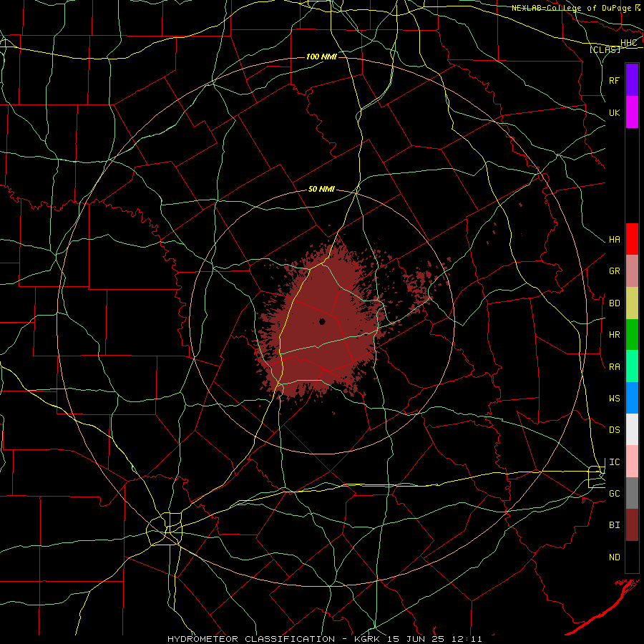Click the "RA" legend label

(614, 367)
